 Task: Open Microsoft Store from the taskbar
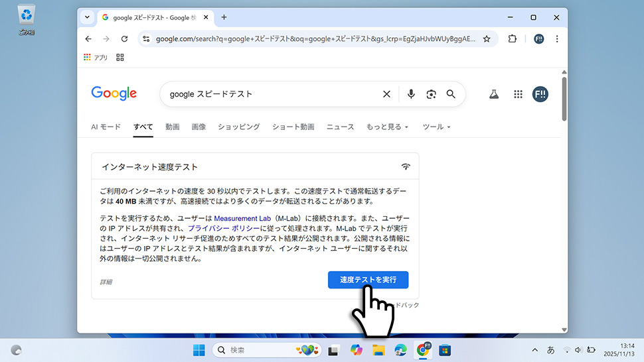click(445, 350)
